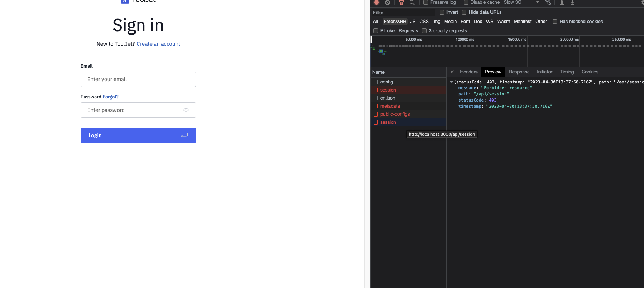This screenshot has width=644, height=288.
Task: Select metadata request row
Action: 408,106
